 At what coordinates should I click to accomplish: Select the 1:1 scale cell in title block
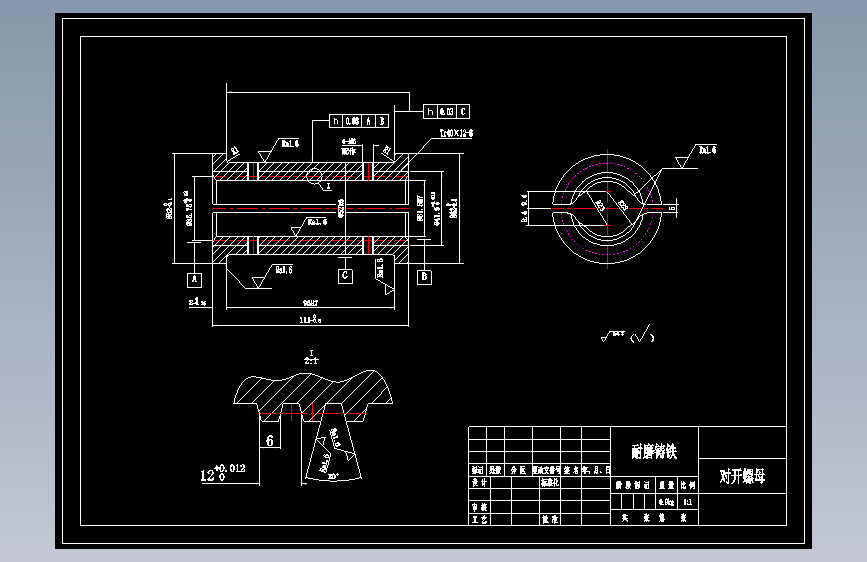[687, 502]
